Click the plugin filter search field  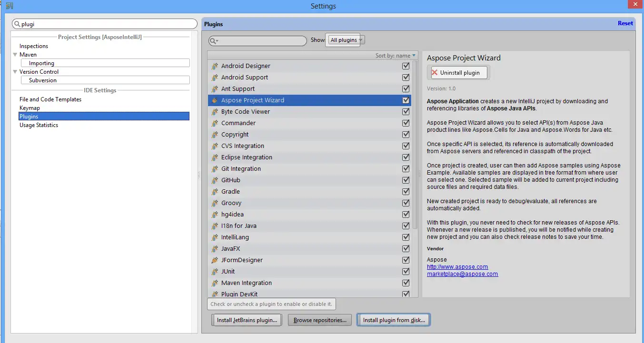pyautogui.click(x=258, y=41)
